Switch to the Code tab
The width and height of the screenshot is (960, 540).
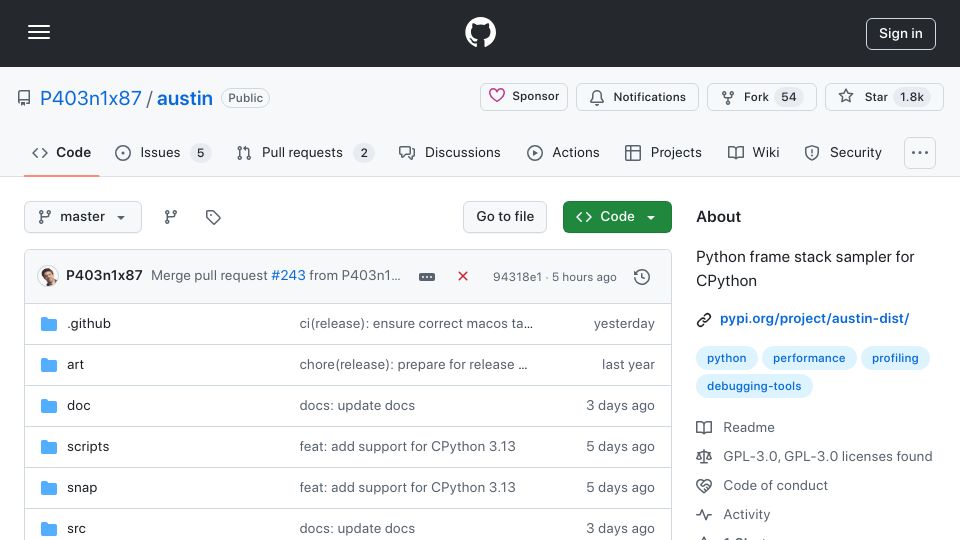pyautogui.click(x=61, y=152)
